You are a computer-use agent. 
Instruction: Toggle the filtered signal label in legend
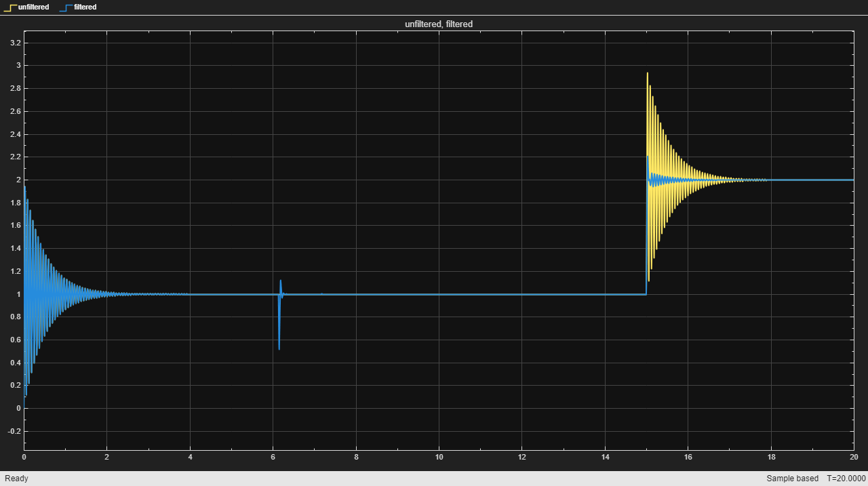(x=85, y=7)
